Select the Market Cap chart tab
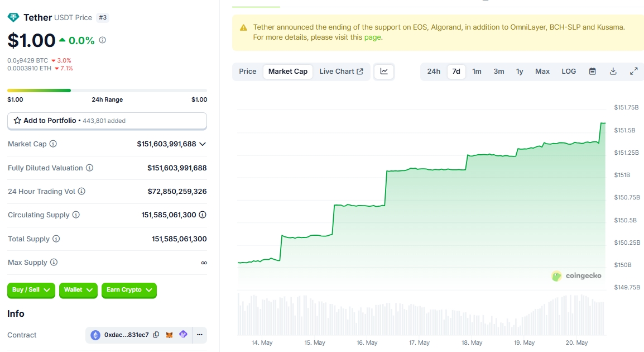Image resolution: width=644 pixels, height=352 pixels. (x=288, y=71)
